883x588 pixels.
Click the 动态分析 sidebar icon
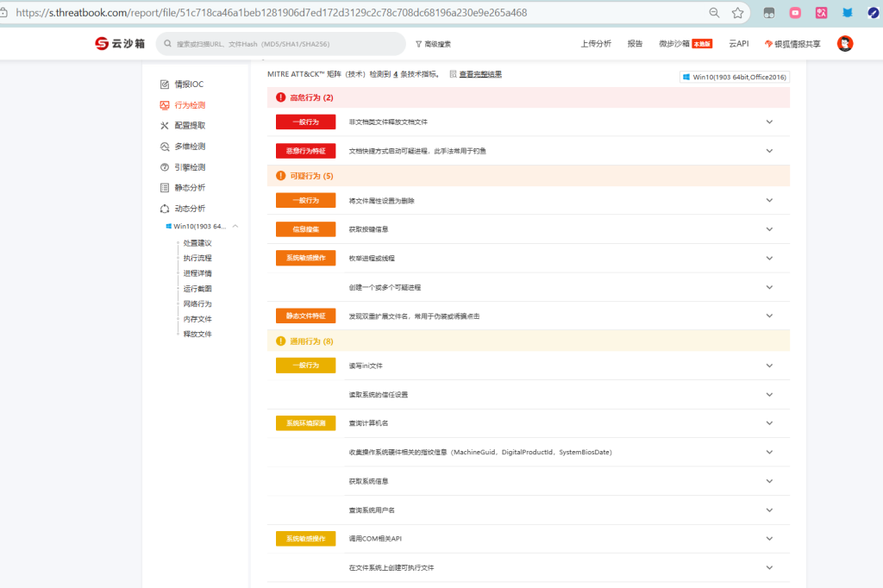point(165,209)
